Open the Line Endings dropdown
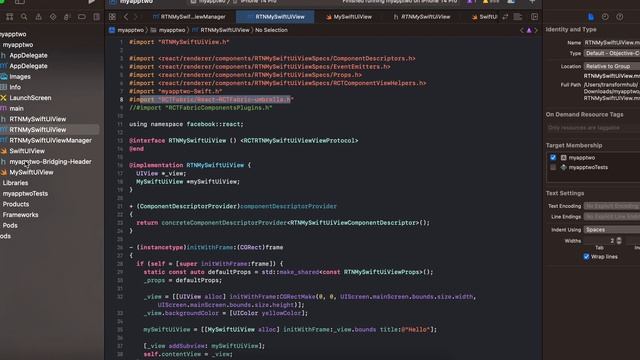Viewport: 640px width, 360px height. pos(611,217)
